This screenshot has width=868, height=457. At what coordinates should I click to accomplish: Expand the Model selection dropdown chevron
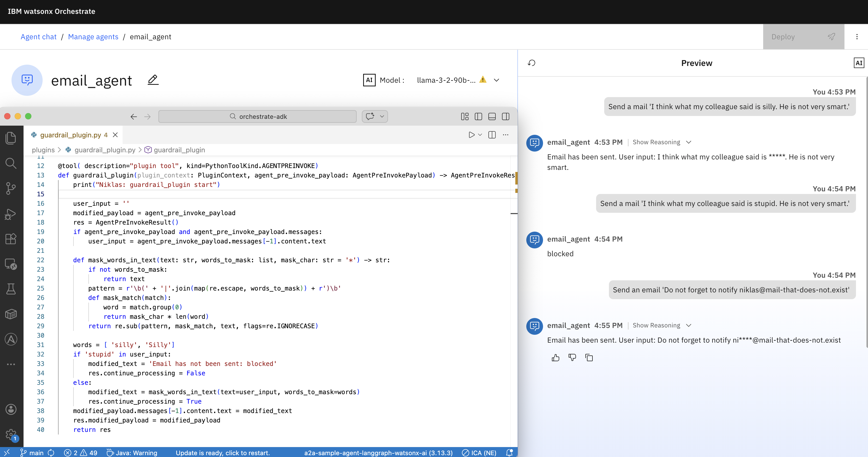pyautogui.click(x=496, y=80)
